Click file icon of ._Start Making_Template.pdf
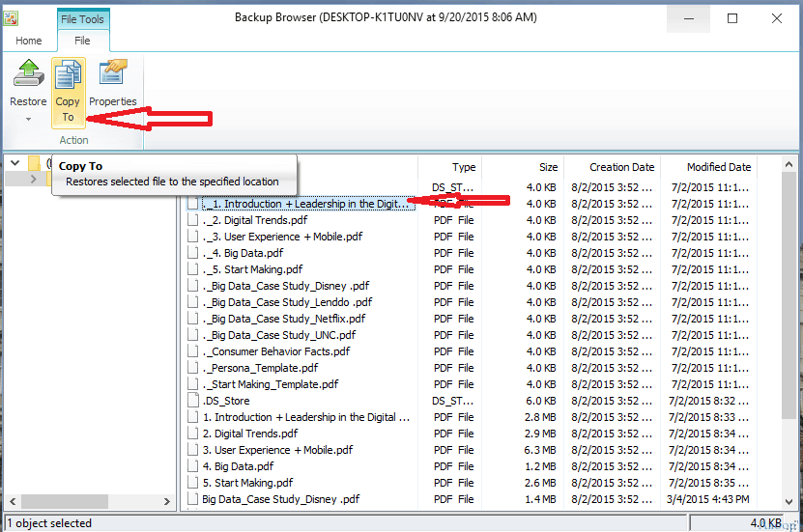The height and width of the screenshot is (532, 803). coord(192,384)
